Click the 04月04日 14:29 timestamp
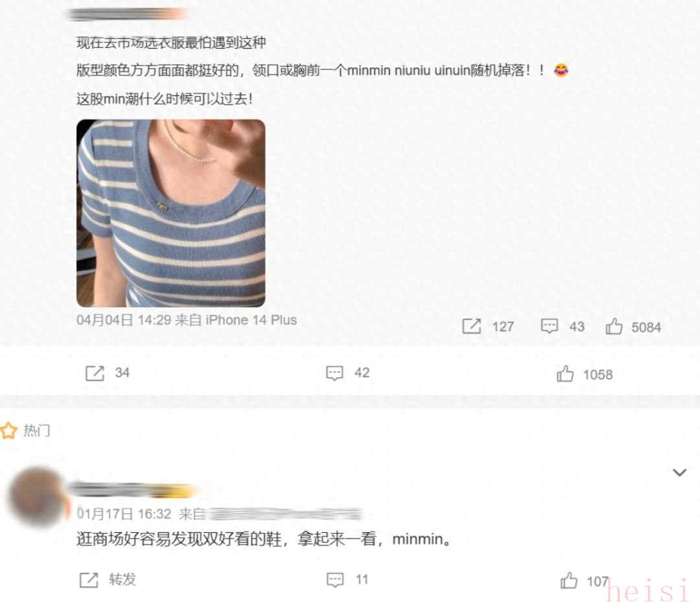 coord(124,320)
